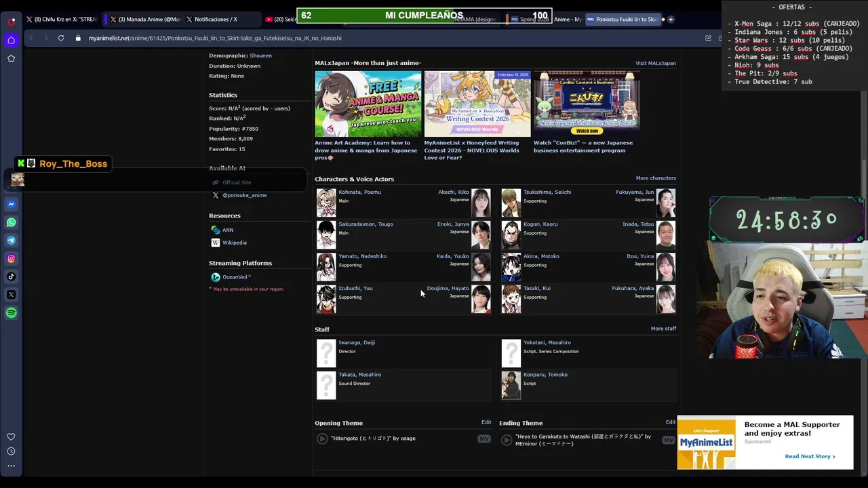The width and height of the screenshot is (868, 488).
Task: Open Instagram from the browser sidebar
Action: [x=12, y=258]
